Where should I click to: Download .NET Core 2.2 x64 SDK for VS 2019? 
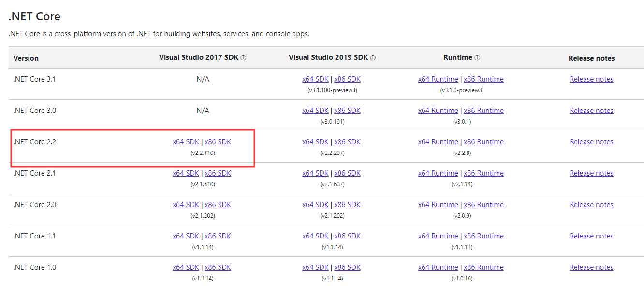(x=315, y=142)
